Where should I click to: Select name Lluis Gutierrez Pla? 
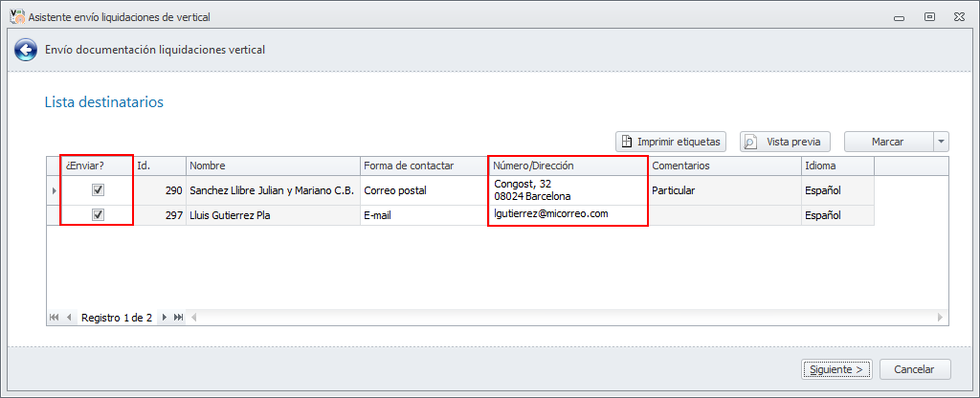pos(273,215)
